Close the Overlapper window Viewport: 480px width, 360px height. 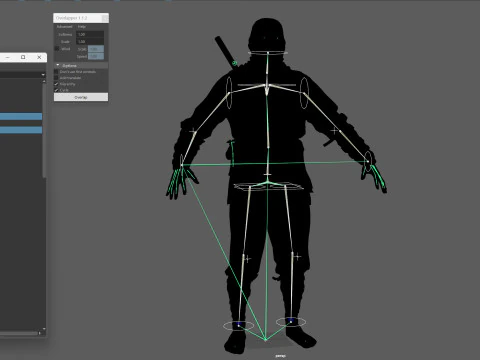(105, 18)
